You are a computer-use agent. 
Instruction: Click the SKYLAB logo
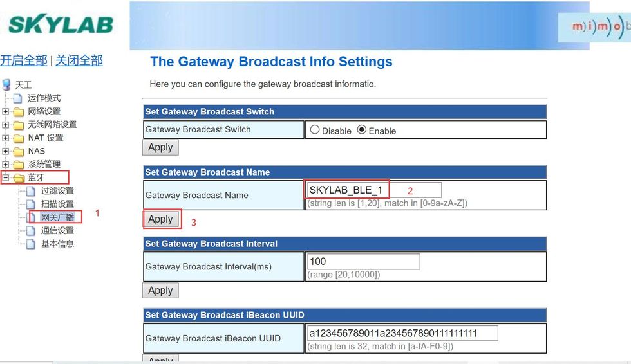point(61,24)
